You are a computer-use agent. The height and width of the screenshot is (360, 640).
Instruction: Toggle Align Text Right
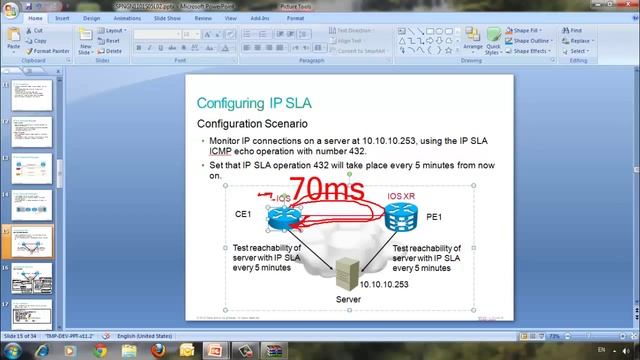(x=269, y=48)
